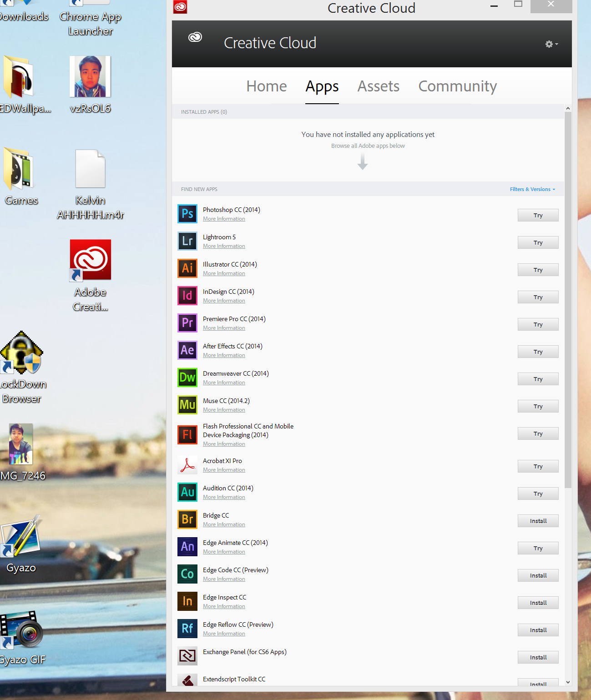Image resolution: width=591 pixels, height=700 pixels.
Task: Click the Photoshop CC app icon
Action: [x=187, y=214]
